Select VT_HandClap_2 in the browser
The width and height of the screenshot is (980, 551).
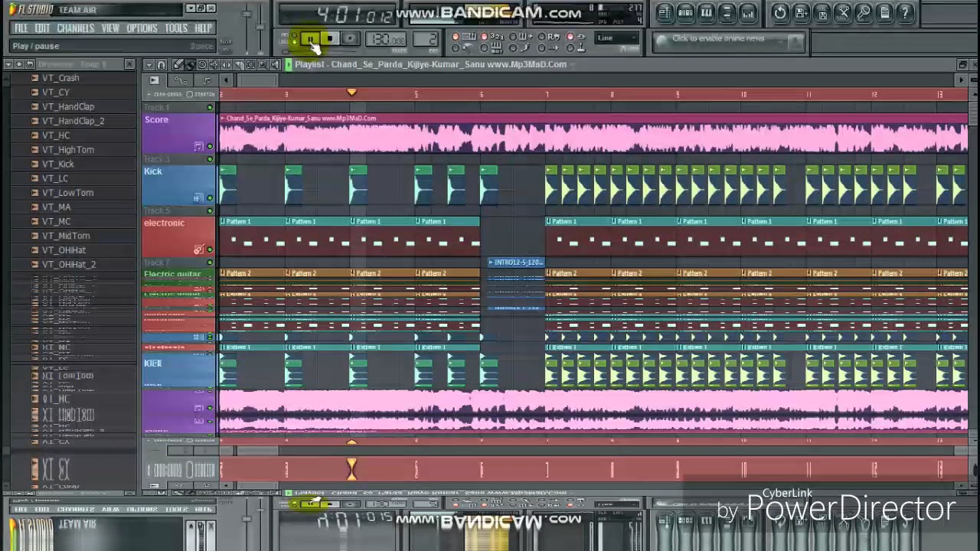point(73,121)
